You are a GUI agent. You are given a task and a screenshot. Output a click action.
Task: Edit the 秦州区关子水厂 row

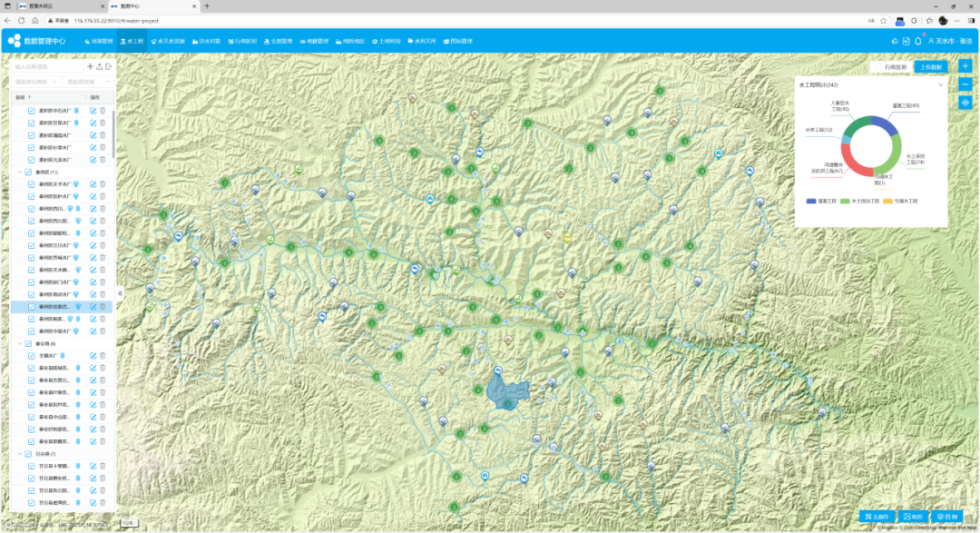[93, 184]
